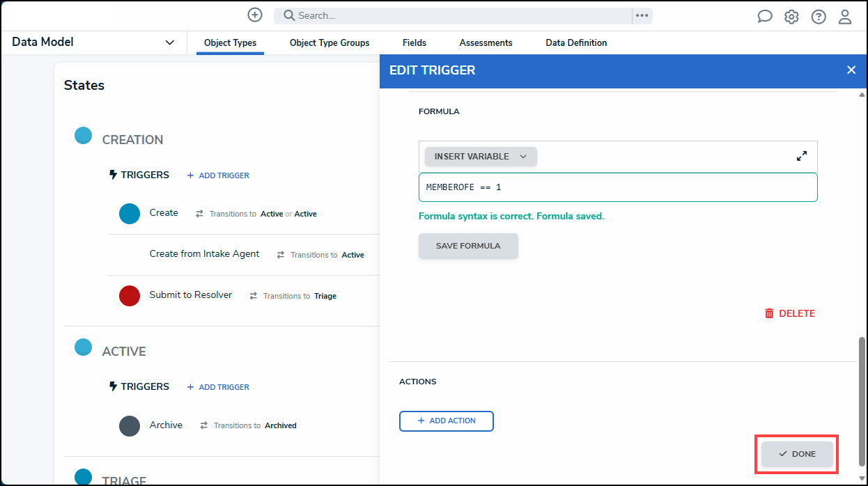
Task: Click the Archive transition arrows icon
Action: [x=204, y=425]
